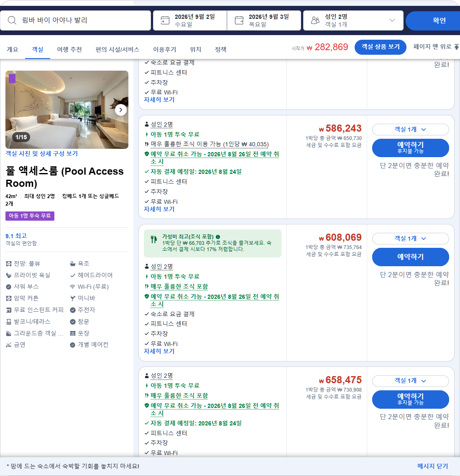The image size is (460, 476).
Task: Book the ₩658,475 offer with 예약하기
Action: 410,399
